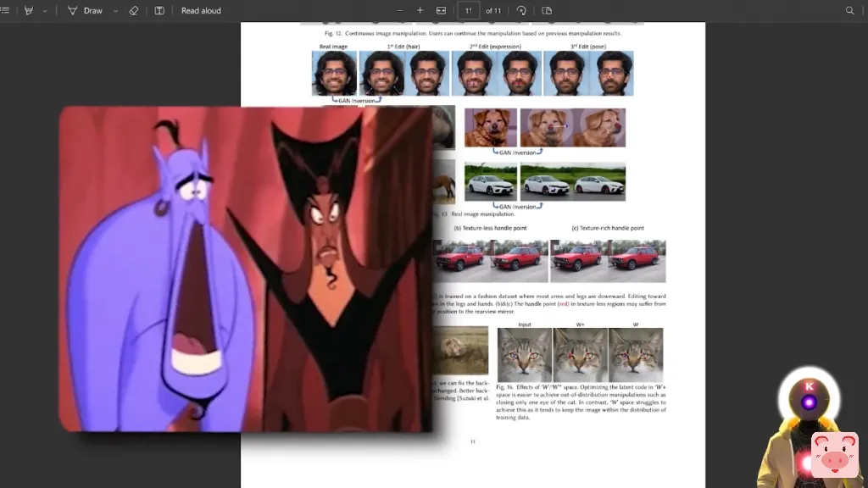Click the 'of 11' page count text
Image resolution: width=868 pixels, height=488 pixels.
pyautogui.click(x=493, y=10)
